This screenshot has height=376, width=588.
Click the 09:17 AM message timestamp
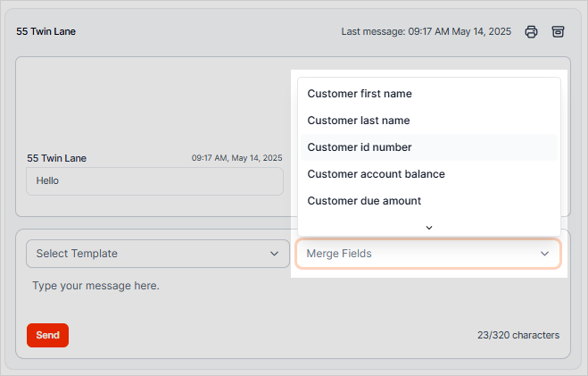236,158
